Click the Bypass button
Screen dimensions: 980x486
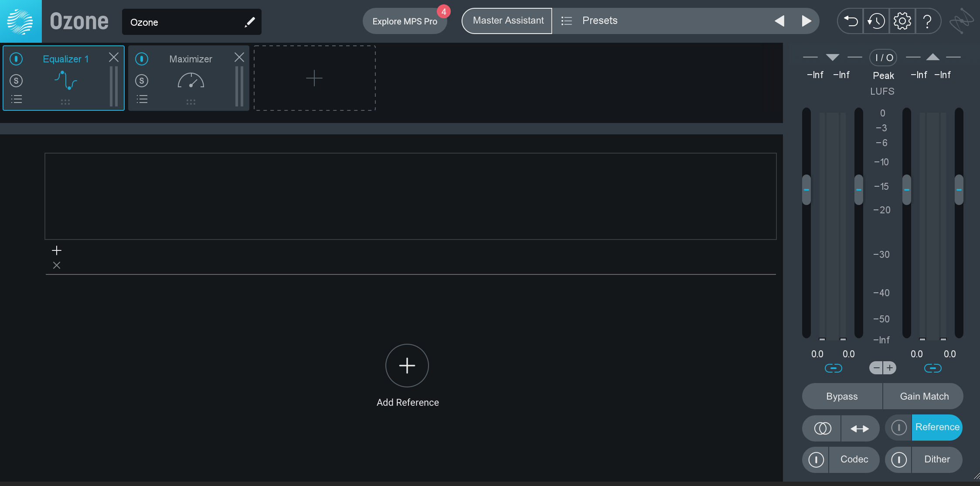tap(842, 396)
